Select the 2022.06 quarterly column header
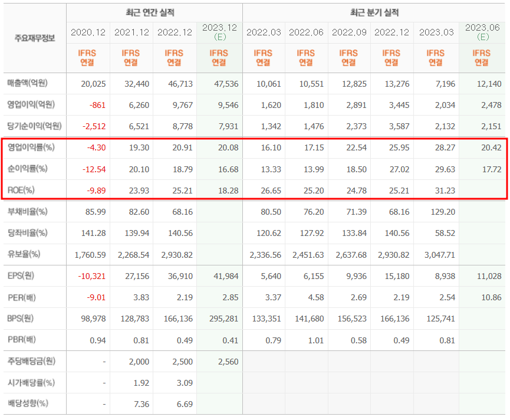The height and width of the screenshot is (420, 510). click(x=306, y=32)
